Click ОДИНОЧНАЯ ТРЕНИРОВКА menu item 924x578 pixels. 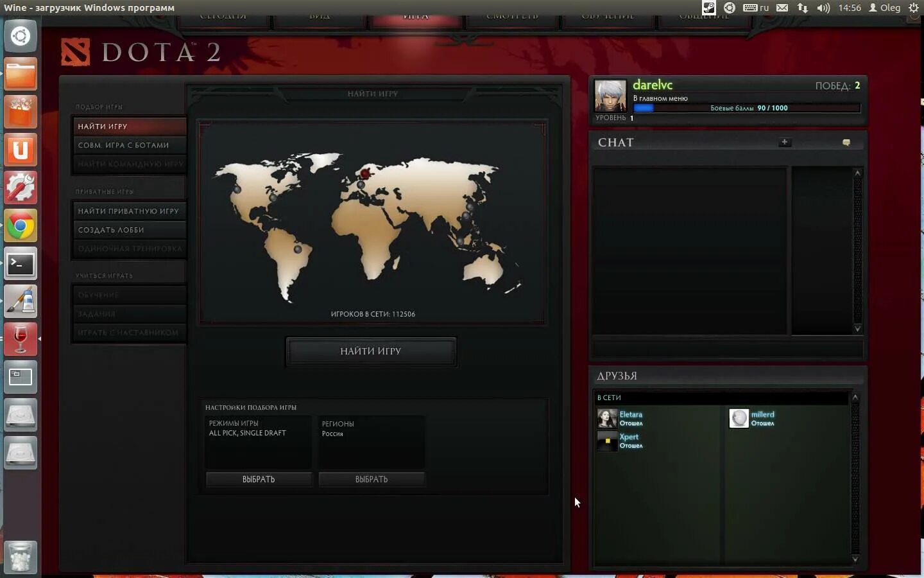click(129, 249)
